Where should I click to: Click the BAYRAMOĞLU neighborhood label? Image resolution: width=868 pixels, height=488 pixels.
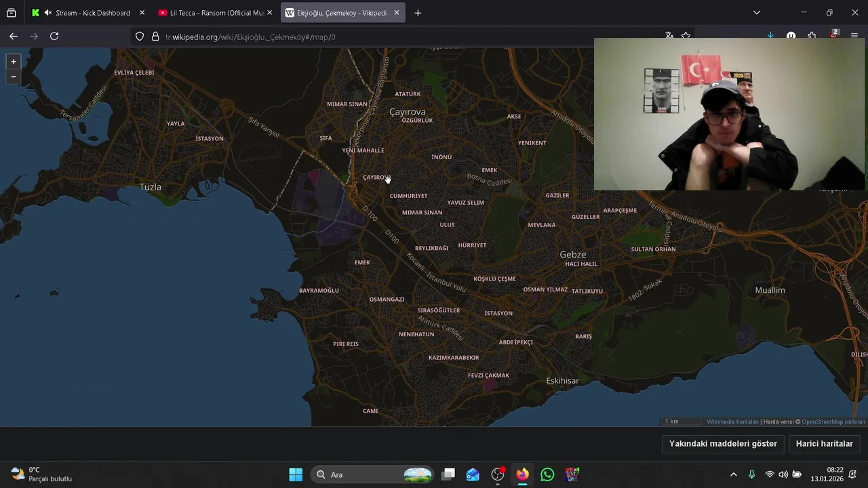(x=319, y=291)
